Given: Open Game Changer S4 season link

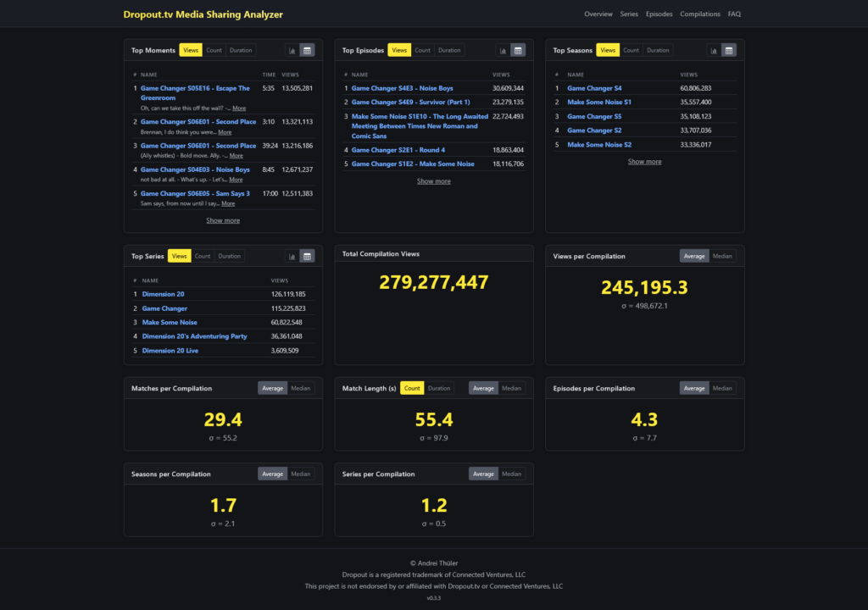Looking at the screenshot, I should pyautogui.click(x=594, y=88).
